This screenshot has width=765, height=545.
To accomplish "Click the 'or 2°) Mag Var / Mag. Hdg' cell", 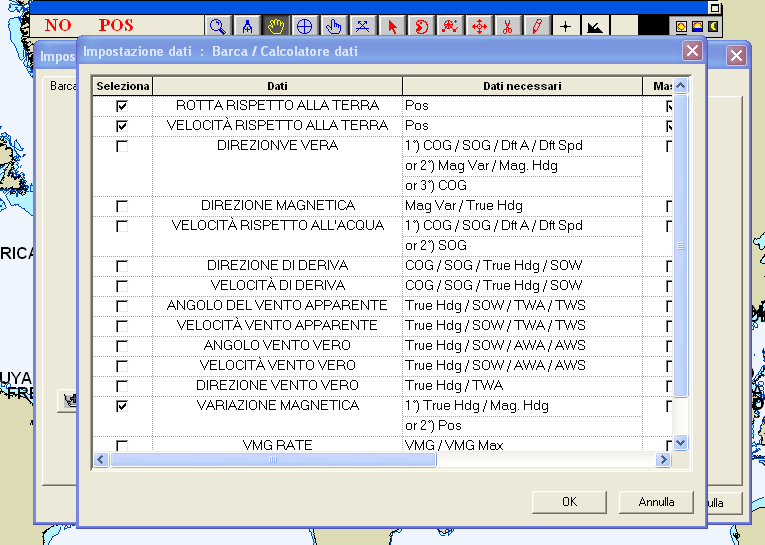I will click(x=522, y=166).
